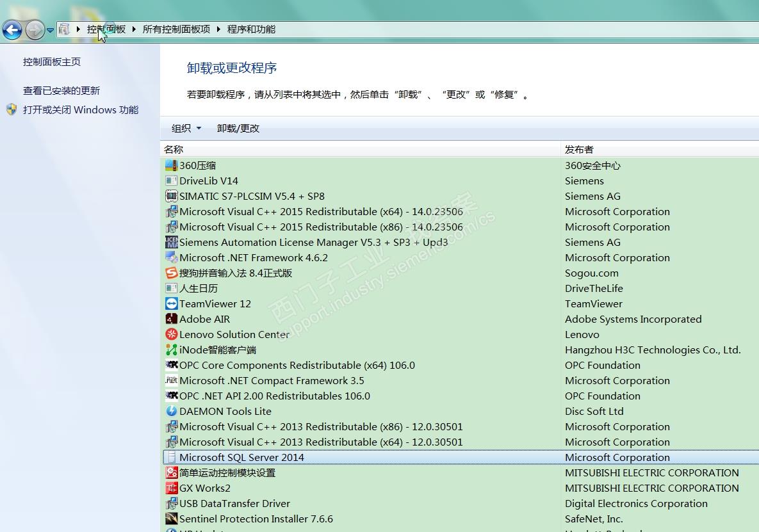Click OPC .NET API 2.00 icon
The image size is (759, 532).
click(x=172, y=396)
